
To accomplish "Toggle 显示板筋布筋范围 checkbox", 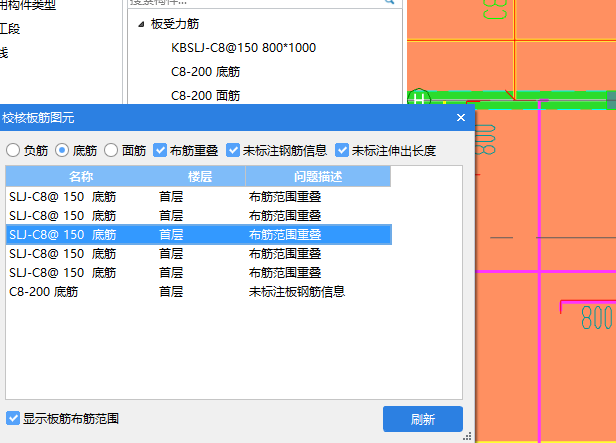I will [13, 418].
